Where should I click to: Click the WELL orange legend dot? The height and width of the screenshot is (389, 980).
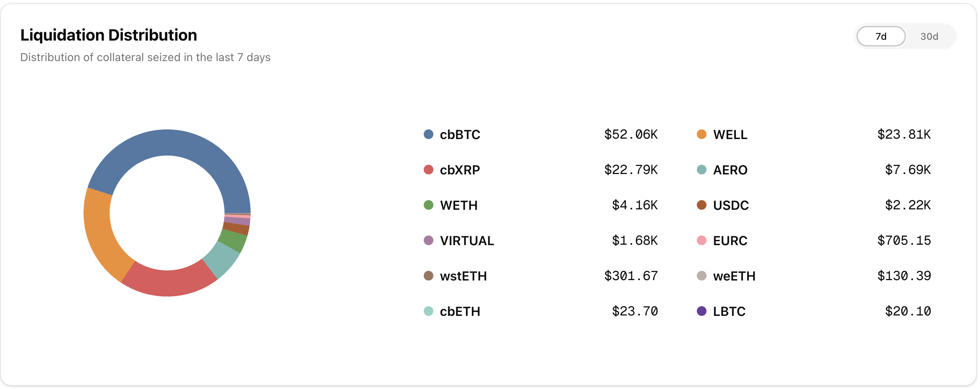pyautogui.click(x=702, y=134)
